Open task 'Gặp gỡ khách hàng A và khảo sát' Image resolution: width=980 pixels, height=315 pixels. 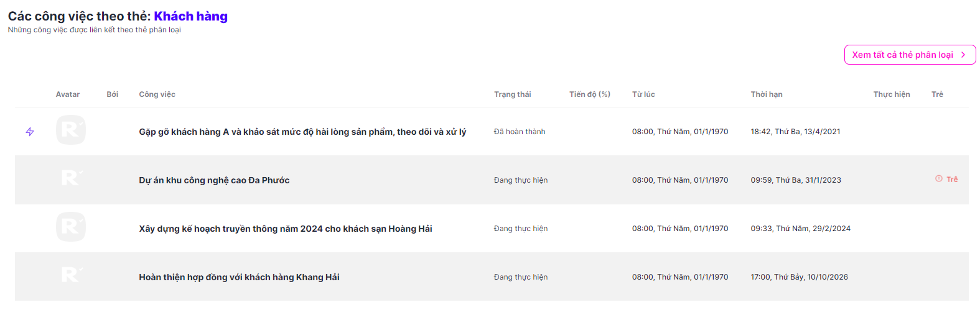pyautogui.click(x=302, y=132)
